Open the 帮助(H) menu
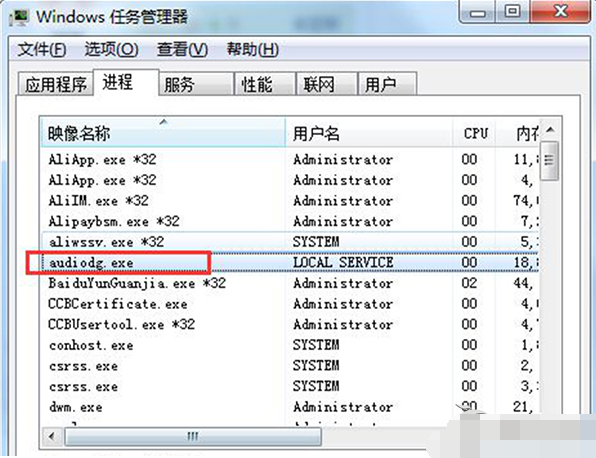 click(x=253, y=49)
